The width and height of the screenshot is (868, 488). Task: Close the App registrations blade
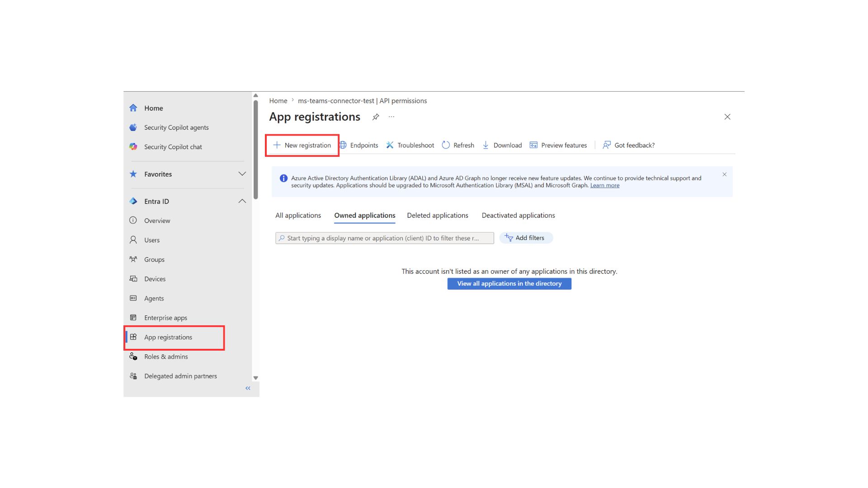click(x=727, y=117)
